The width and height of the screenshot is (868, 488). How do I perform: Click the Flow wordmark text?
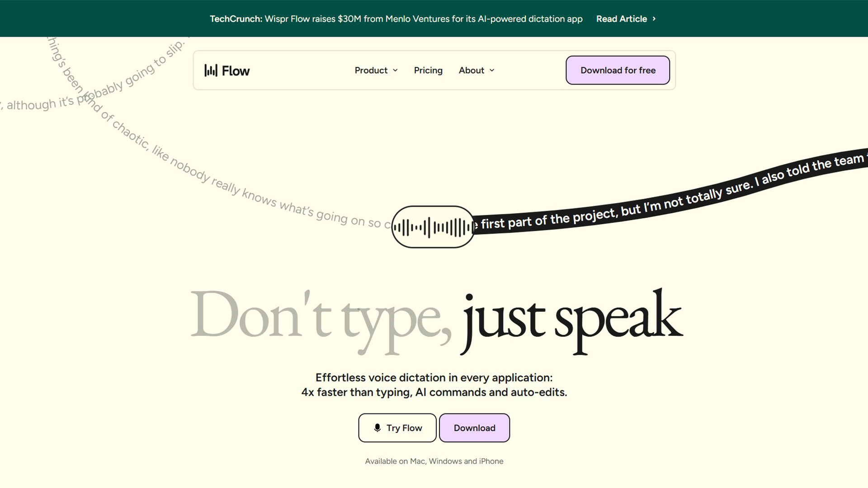point(236,71)
